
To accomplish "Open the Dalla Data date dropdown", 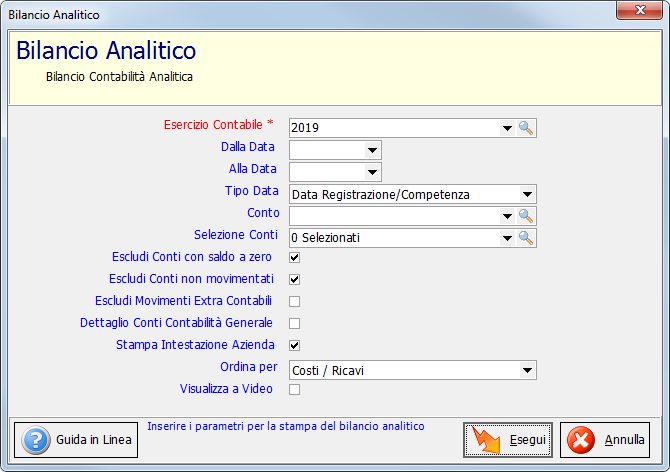I will [x=372, y=150].
